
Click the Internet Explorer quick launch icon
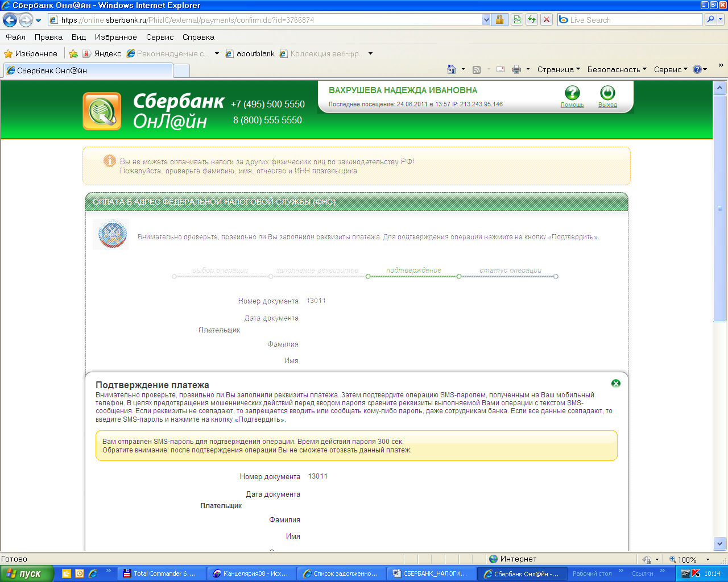(93, 573)
